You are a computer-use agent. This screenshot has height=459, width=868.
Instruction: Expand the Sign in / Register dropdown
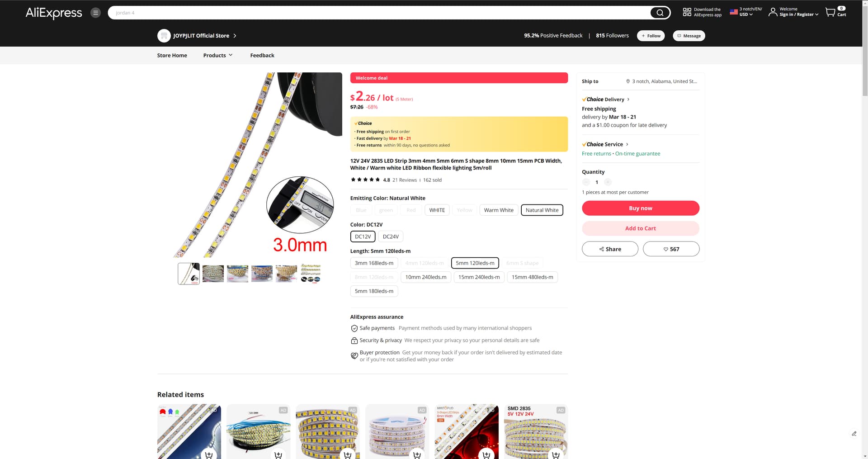coord(798,14)
